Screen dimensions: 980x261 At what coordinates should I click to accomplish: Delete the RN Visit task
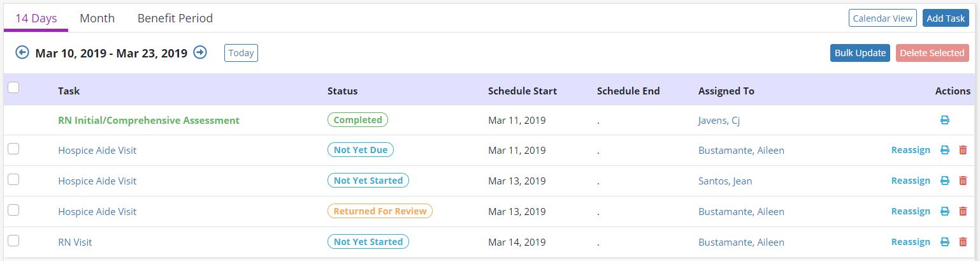(963, 242)
